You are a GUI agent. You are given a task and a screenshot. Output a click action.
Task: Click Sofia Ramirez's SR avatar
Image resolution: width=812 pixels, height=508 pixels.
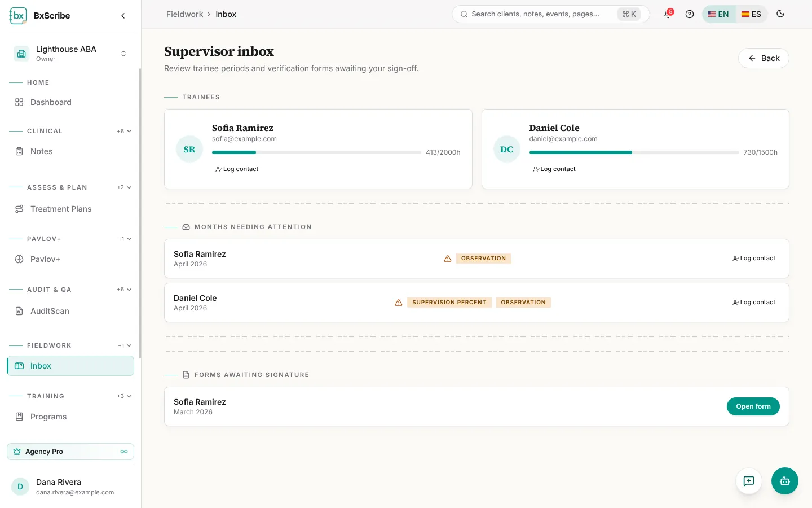click(x=189, y=150)
